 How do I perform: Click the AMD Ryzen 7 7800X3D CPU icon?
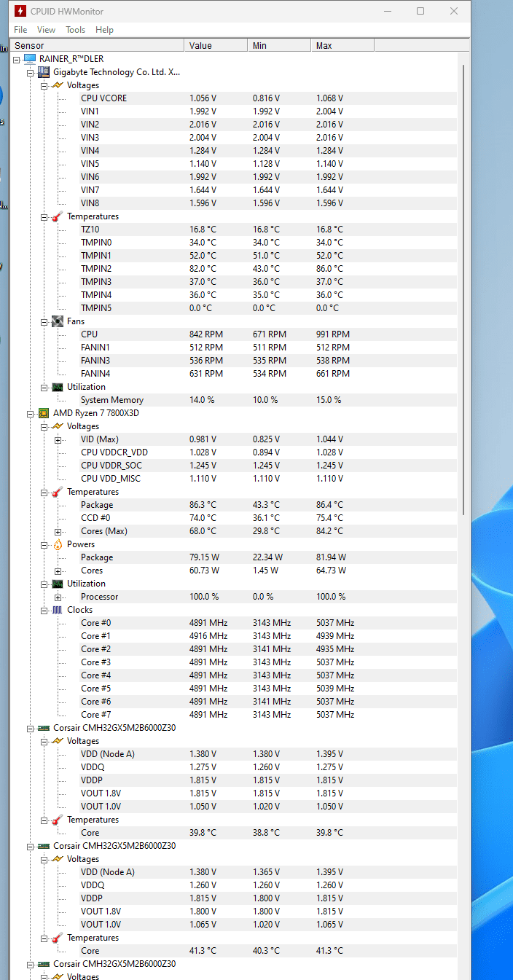pos(43,413)
